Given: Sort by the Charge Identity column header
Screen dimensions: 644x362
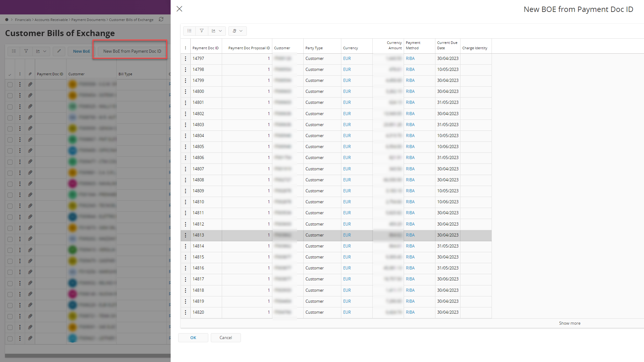Looking at the screenshot, I should click(x=475, y=48).
